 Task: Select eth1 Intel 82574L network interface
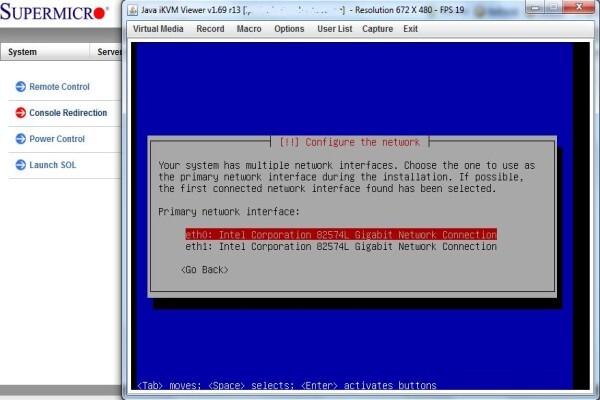coord(341,247)
